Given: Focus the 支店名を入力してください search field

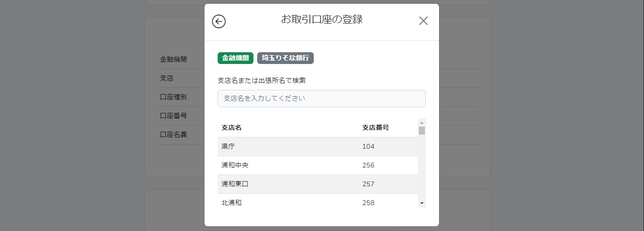Looking at the screenshot, I should [x=322, y=98].
